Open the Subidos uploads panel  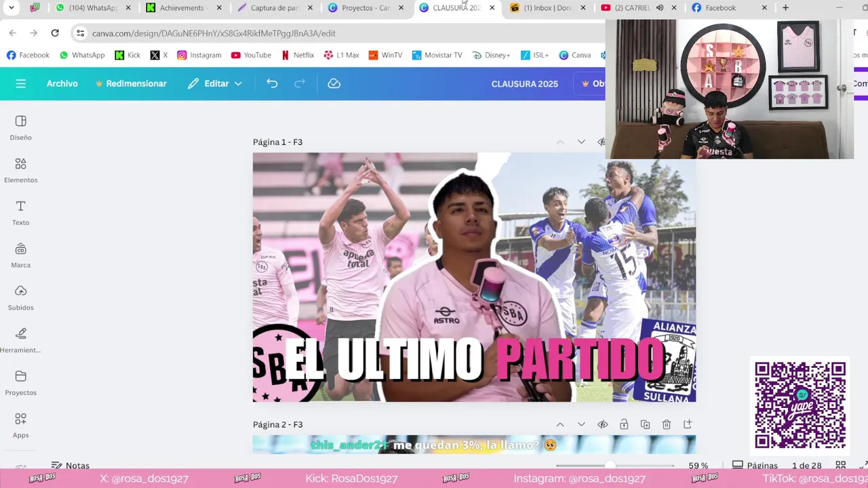tap(20, 298)
